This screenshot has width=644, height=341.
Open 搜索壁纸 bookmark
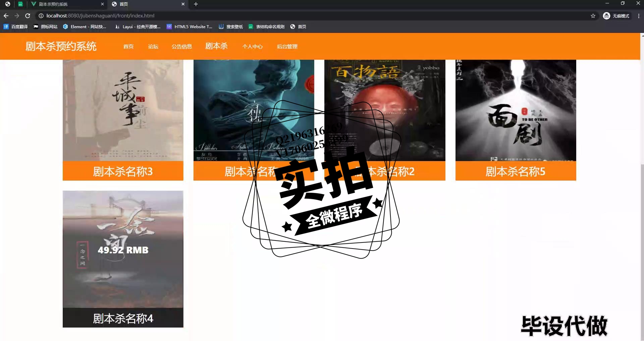[231, 26]
